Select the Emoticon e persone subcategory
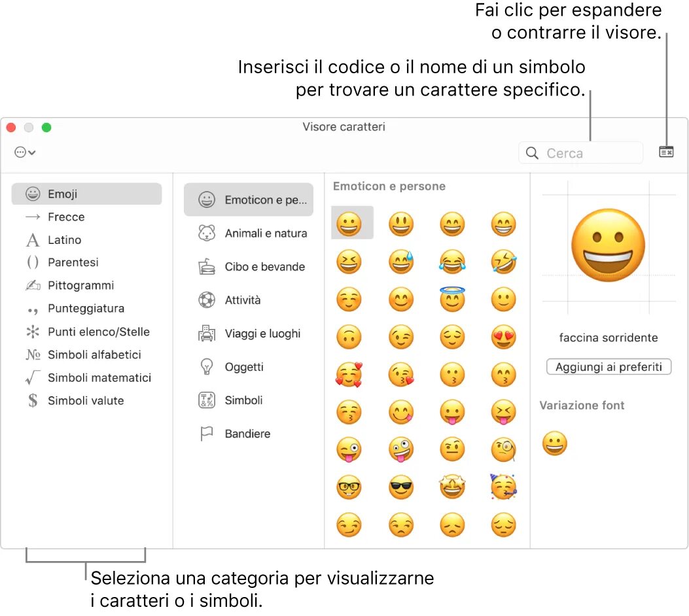The height and width of the screenshot is (616, 689). (x=248, y=199)
